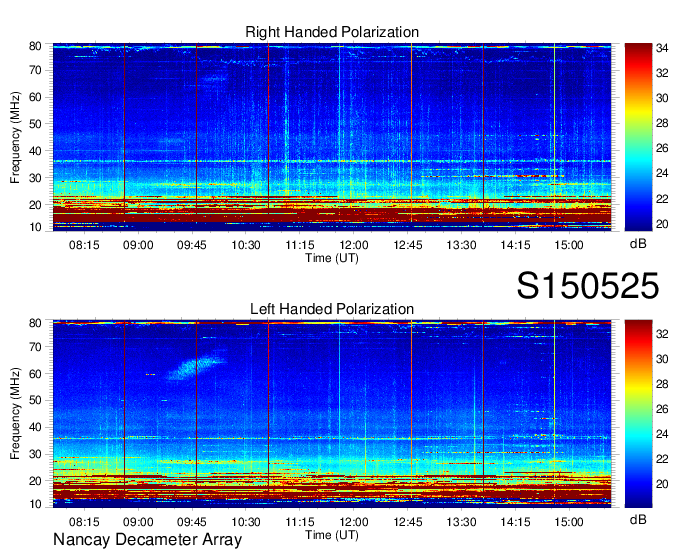Click the 12:00 tick label on top plot
Image resolution: width=680 pixels, height=552 pixels.
tap(354, 245)
